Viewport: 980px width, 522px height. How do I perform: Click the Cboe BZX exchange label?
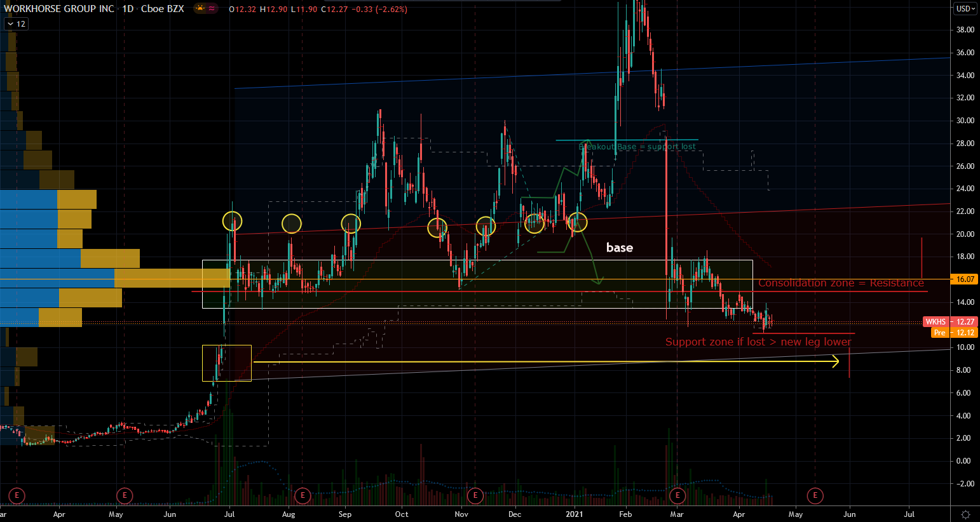162,9
